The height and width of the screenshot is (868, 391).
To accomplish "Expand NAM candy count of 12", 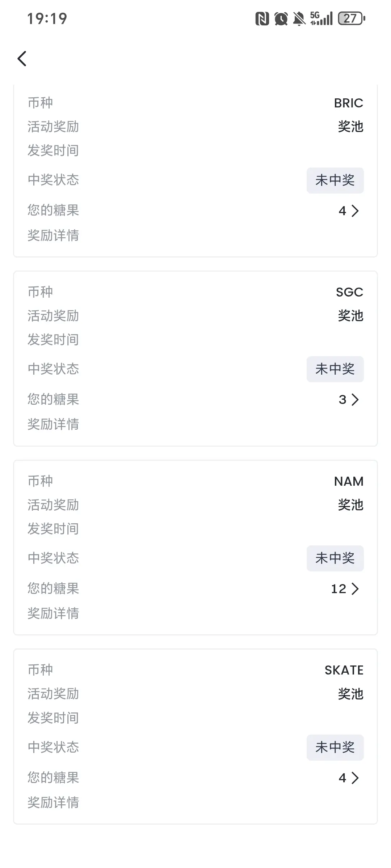I will coord(345,589).
